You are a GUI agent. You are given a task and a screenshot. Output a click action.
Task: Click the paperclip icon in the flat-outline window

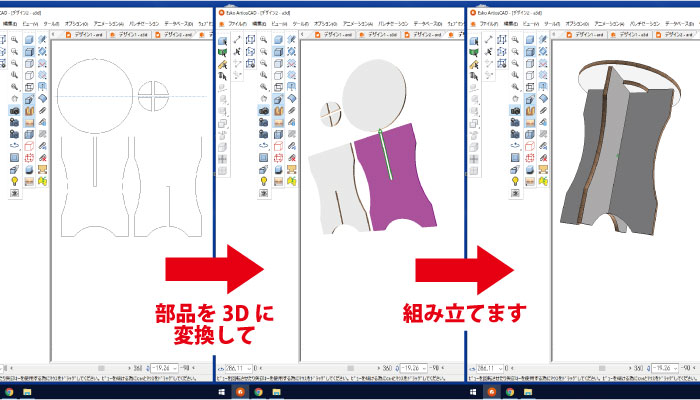coord(43,110)
